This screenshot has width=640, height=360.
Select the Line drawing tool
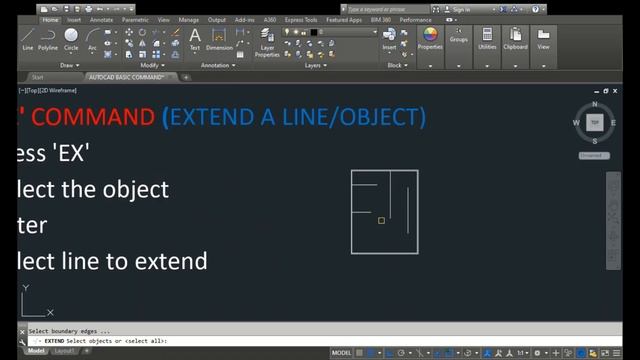(27, 39)
